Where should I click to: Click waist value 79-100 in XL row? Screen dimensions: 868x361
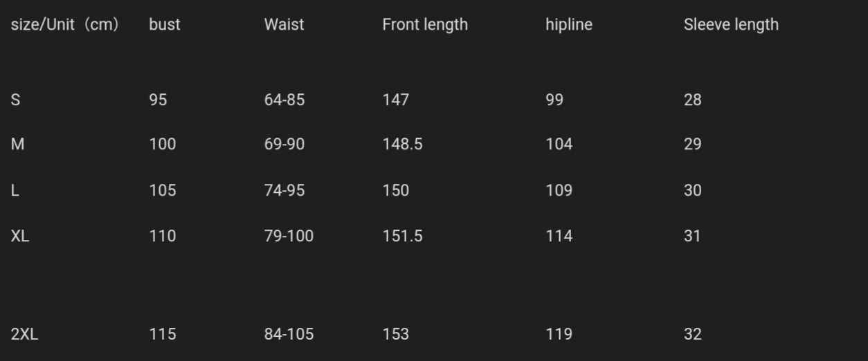click(289, 236)
